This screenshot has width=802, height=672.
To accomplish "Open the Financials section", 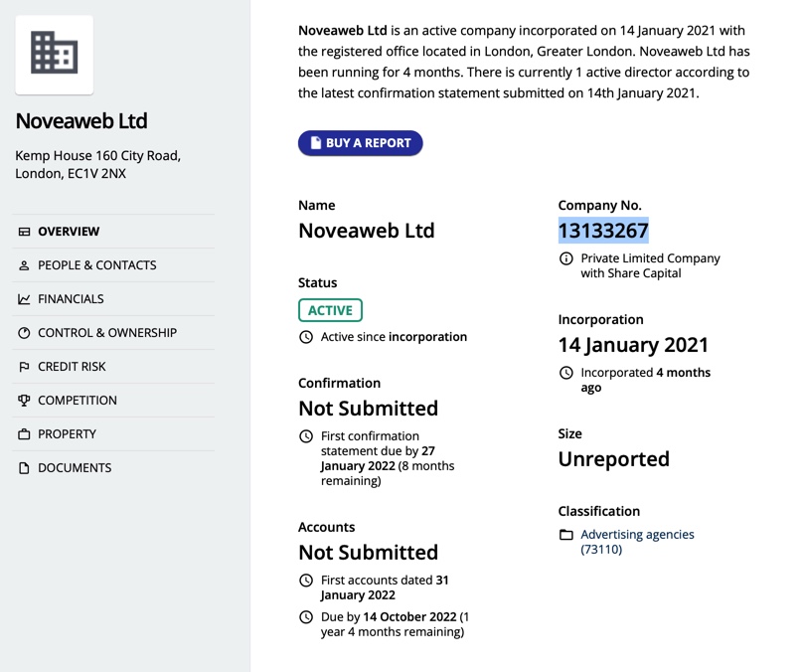I will tap(113, 299).
